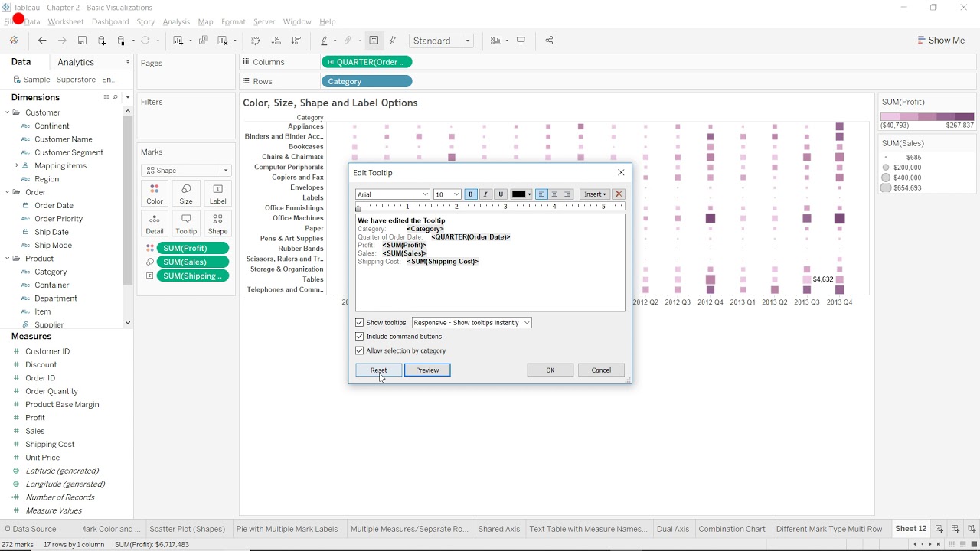Click the New worksheet tab icon
This screenshot has width=980, height=551.
coord(939,529)
